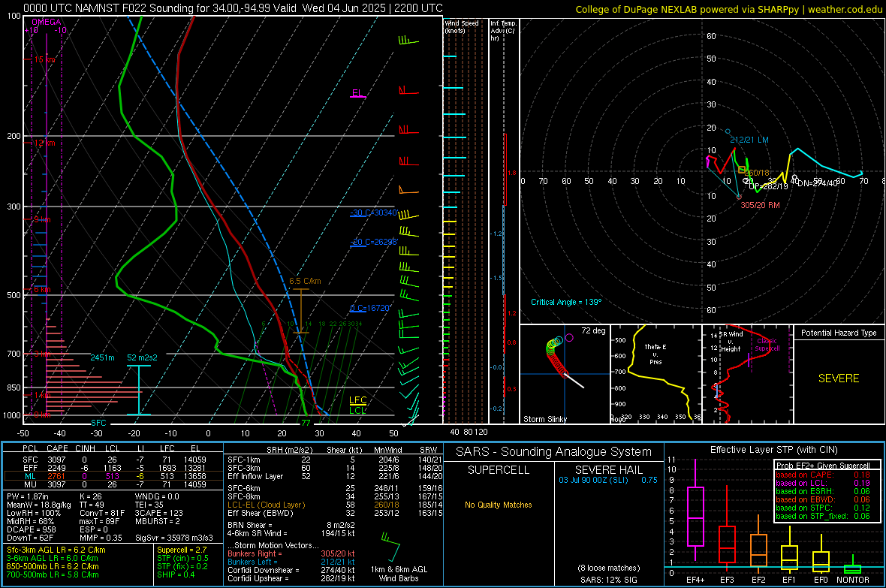Click the ConvT = 81F value

coord(101,513)
